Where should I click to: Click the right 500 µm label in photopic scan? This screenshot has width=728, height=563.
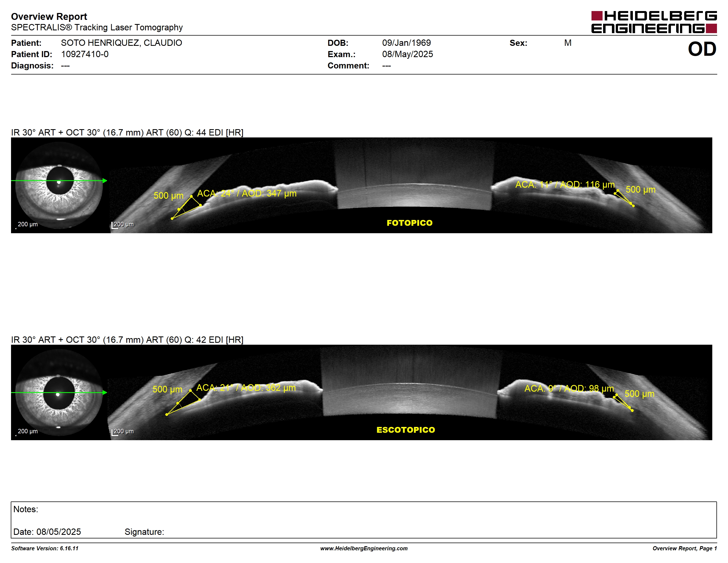click(640, 189)
